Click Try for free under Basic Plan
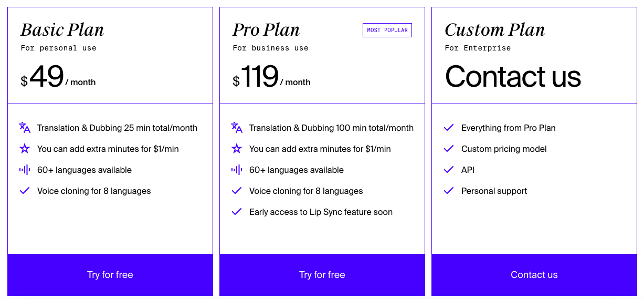Image resolution: width=644 pixels, height=299 pixels. pos(110,275)
